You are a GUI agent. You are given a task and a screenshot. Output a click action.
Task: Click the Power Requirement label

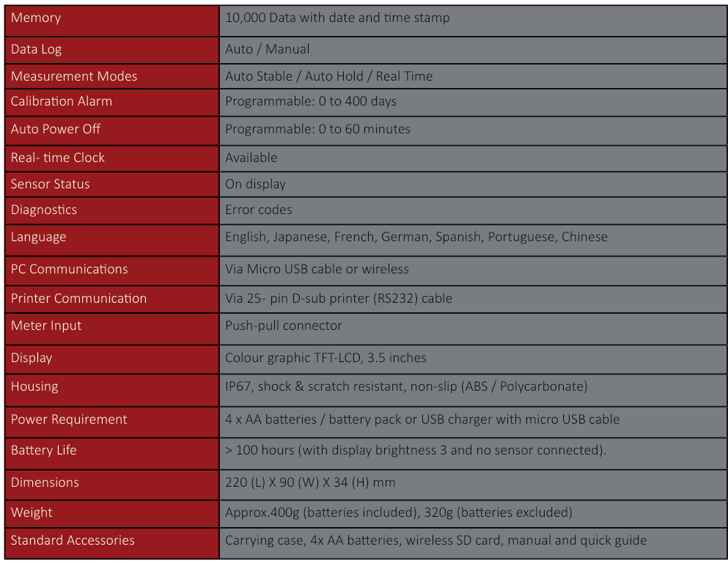point(69,420)
